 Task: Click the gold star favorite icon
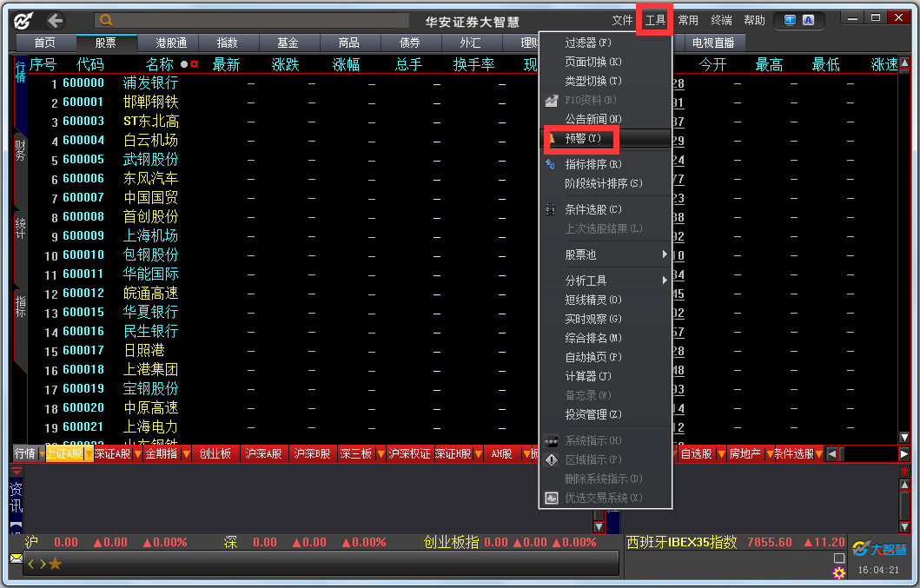pos(55,564)
